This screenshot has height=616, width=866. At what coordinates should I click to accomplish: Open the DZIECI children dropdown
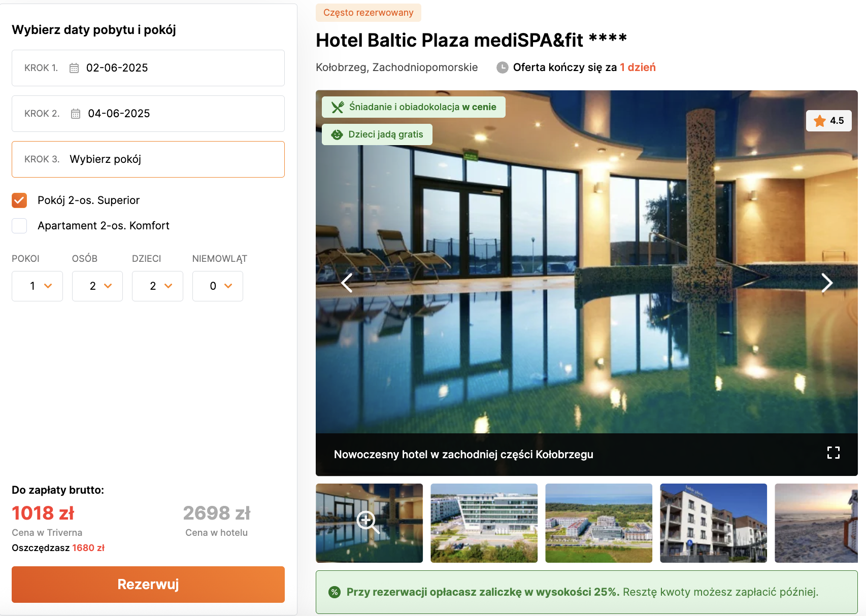pos(157,286)
